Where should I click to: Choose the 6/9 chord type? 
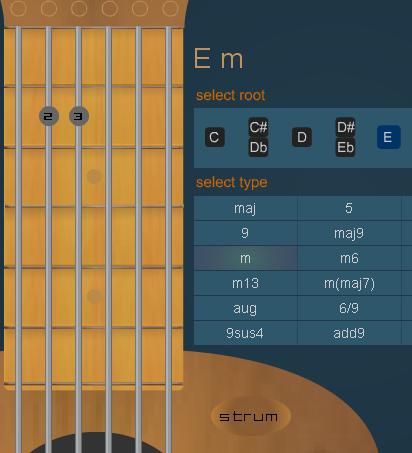coord(349,308)
